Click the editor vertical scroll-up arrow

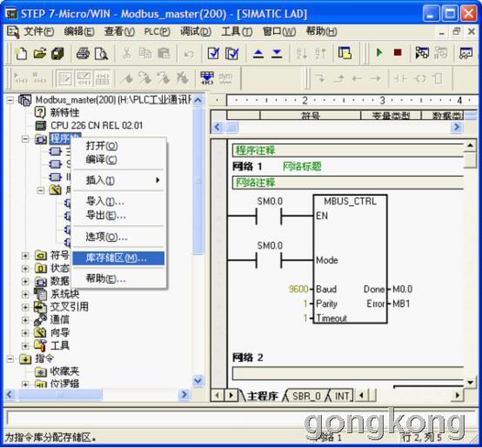coord(471,145)
